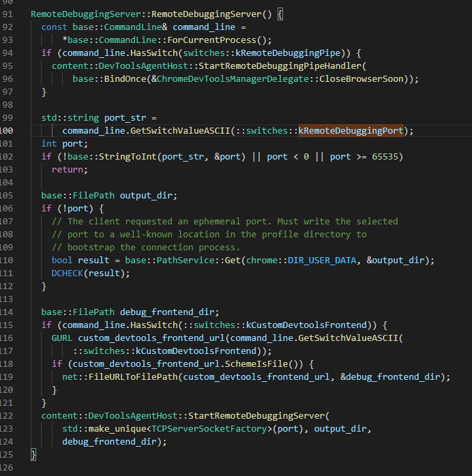Click debug_frontend_dir on line 124
472x476 pixels.
click(109, 442)
